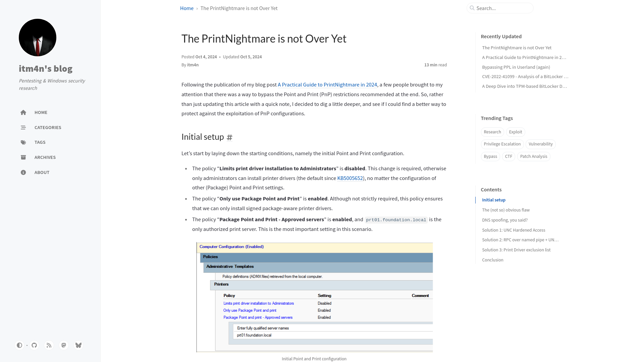
Task: Click the Tags icon in sidebar
Action: (23, 142)
